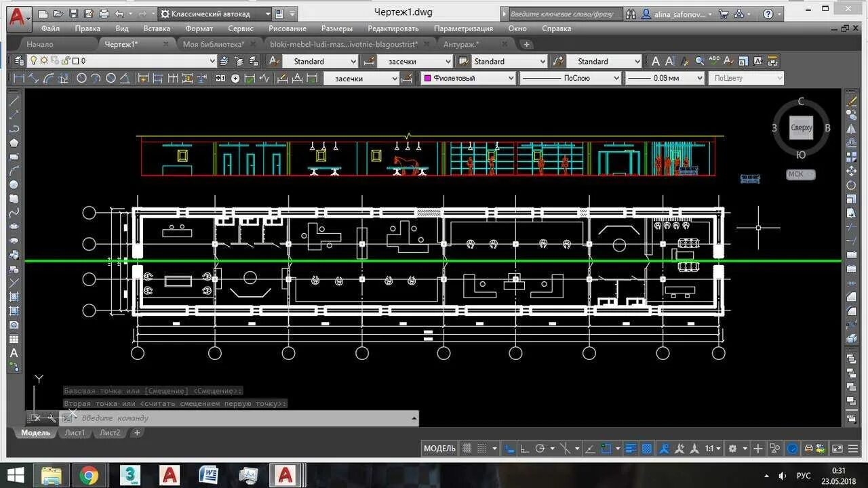This screenshot has height=488, width=868.
Task: Toggle polar tracking in status bar
Action: [539, 449]
